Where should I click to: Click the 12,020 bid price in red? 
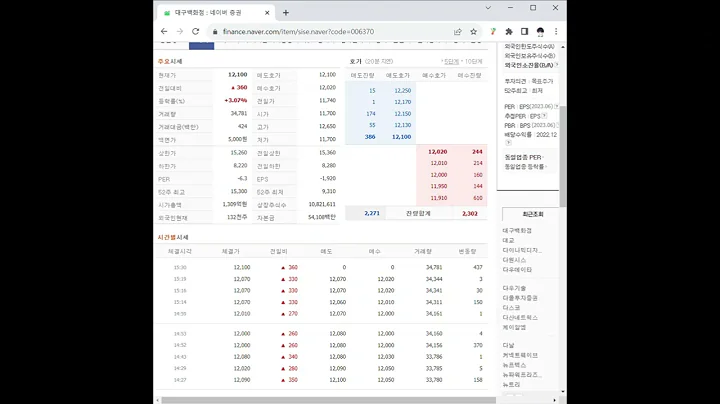coord(437,152)
